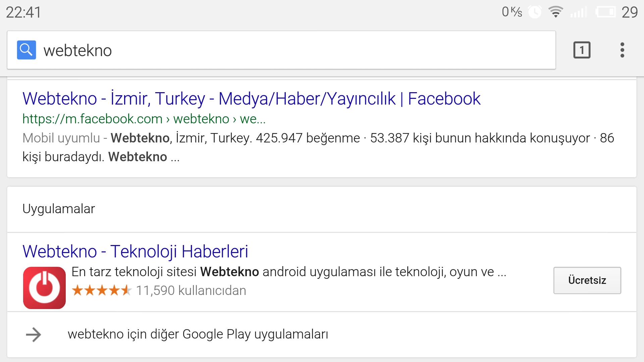Tap the Webtekno red power app icon

tap(44, 288)
